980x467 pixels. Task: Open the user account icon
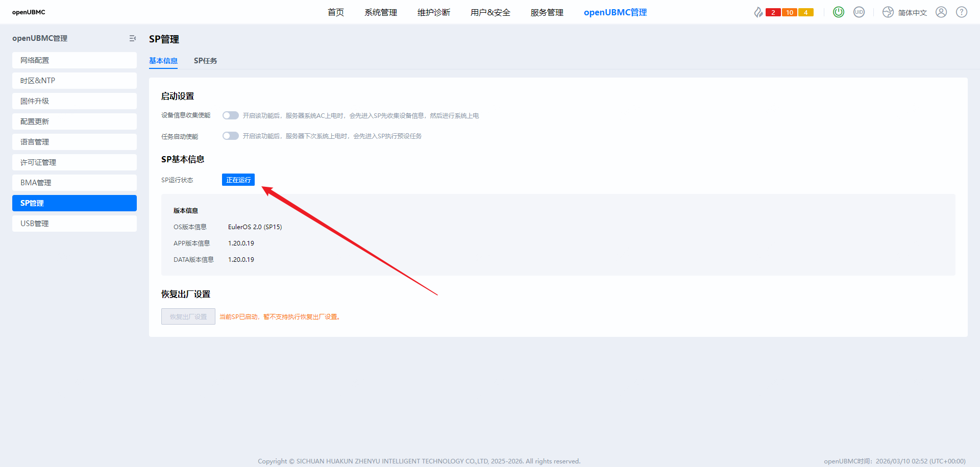[941, 12]
